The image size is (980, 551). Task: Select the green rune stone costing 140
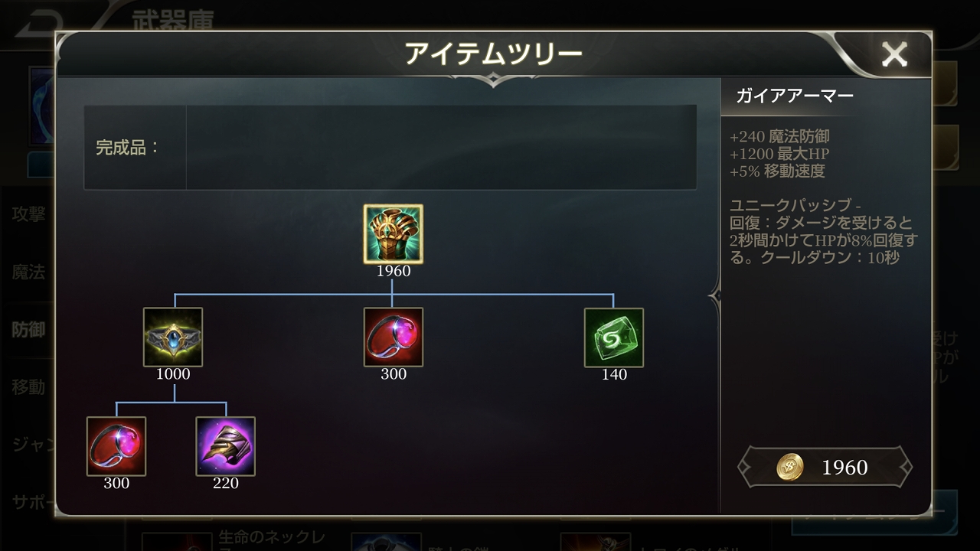pyautogui.click(x=614, y=337)
